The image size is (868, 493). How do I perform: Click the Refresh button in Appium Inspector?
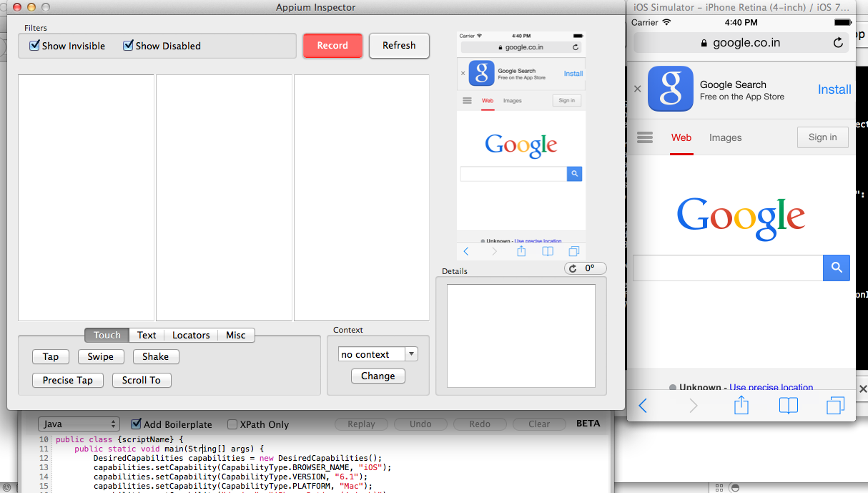[x=399, y=45]
